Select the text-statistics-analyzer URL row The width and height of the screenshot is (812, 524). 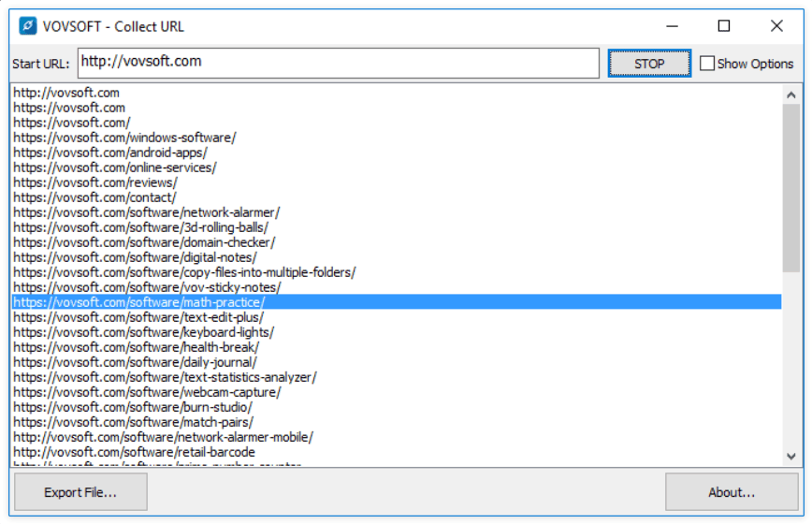point(397,377)
